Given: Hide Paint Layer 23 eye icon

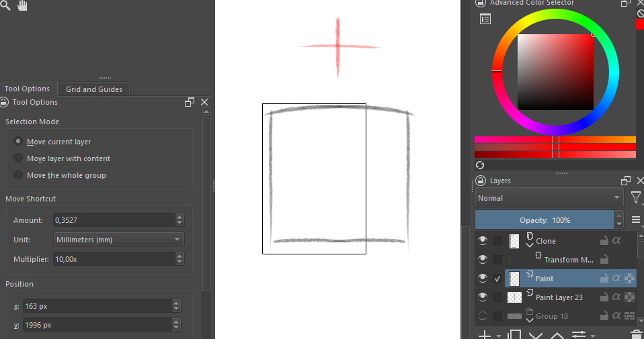Looking at the screenshot, I should [x=483, y=297].
